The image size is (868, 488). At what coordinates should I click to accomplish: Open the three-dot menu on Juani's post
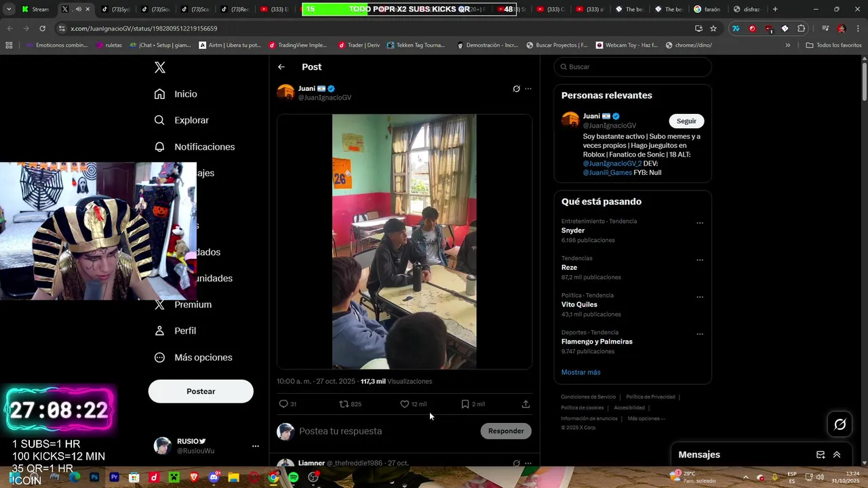tap(528, 89)
